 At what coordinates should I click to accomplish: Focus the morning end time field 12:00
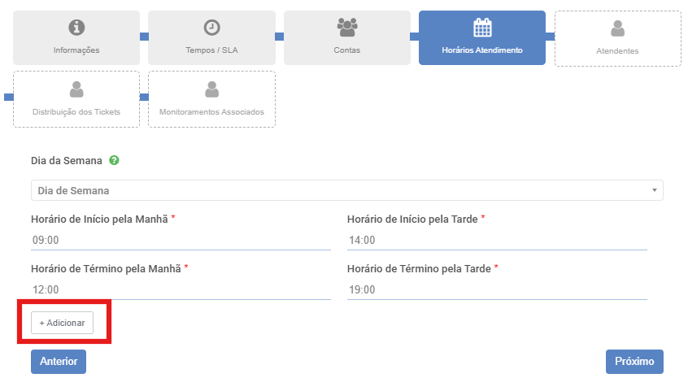[181, 290]
